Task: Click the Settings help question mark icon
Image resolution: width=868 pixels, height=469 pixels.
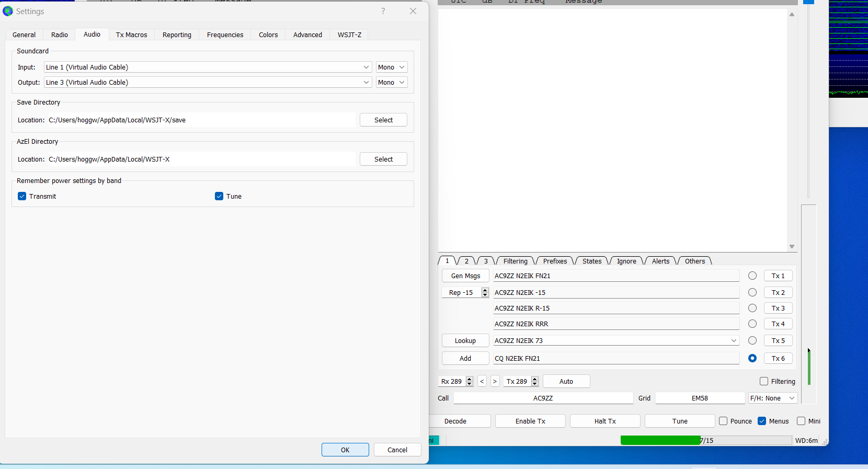Action: [383, 11]
